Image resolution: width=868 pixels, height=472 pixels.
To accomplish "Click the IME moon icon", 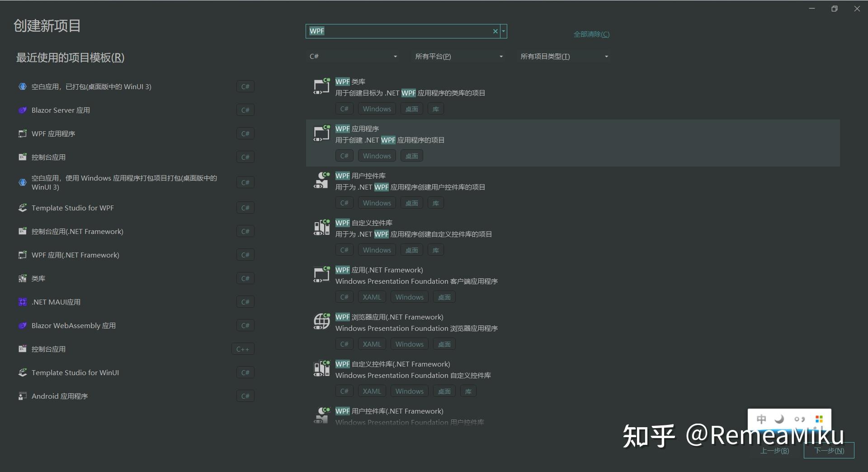I will 779,419.
